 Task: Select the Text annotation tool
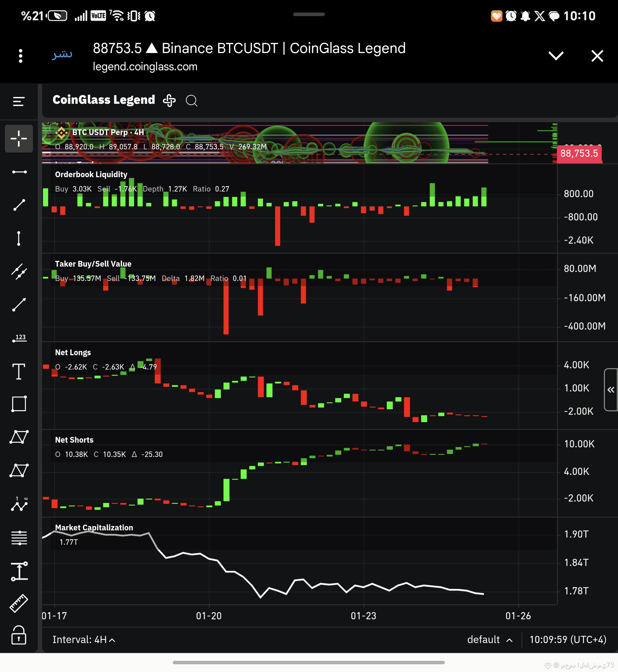[19, 371]
